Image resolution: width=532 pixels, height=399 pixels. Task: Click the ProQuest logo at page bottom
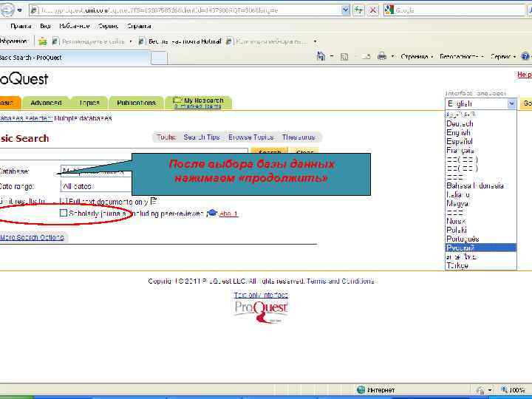[261, 312]
